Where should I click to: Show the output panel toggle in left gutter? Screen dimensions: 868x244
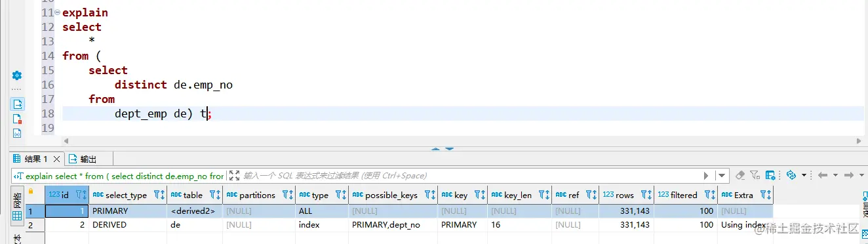[x=17, y=104]
